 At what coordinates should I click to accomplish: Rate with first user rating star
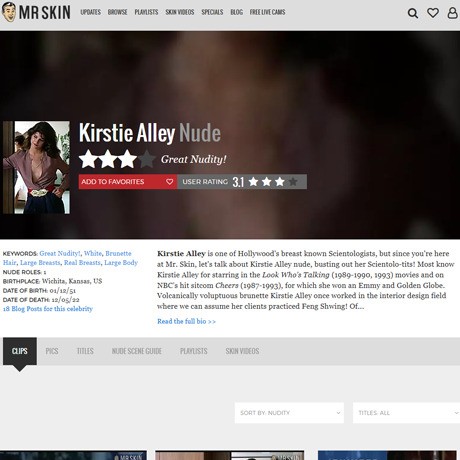pyautogui.click(x=253, y=182)
